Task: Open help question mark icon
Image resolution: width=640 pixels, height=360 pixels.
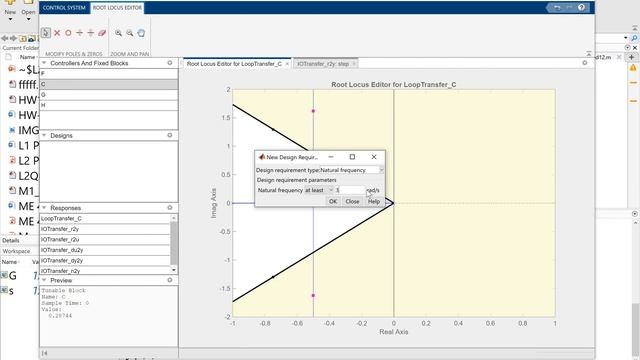Action: (581, 7)
